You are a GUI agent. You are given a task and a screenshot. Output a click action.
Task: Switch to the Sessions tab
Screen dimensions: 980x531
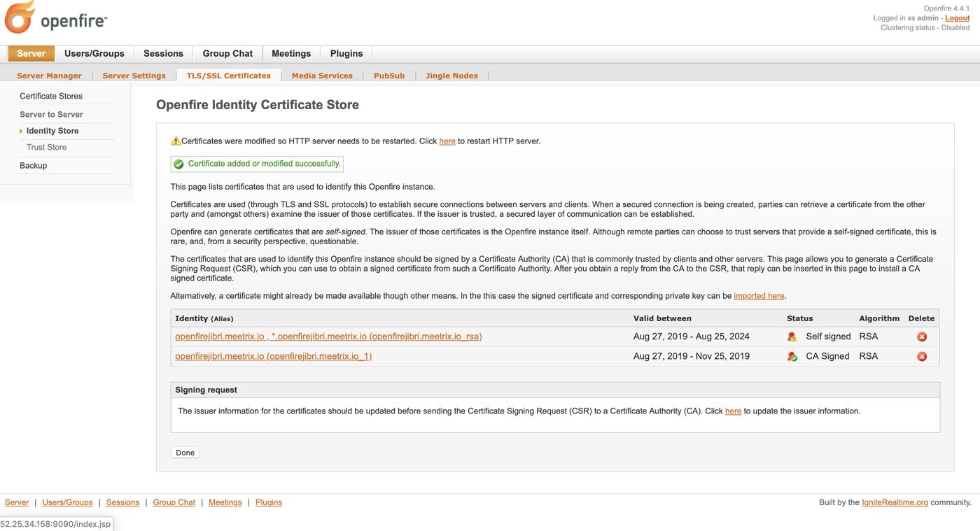click(163, 53)
